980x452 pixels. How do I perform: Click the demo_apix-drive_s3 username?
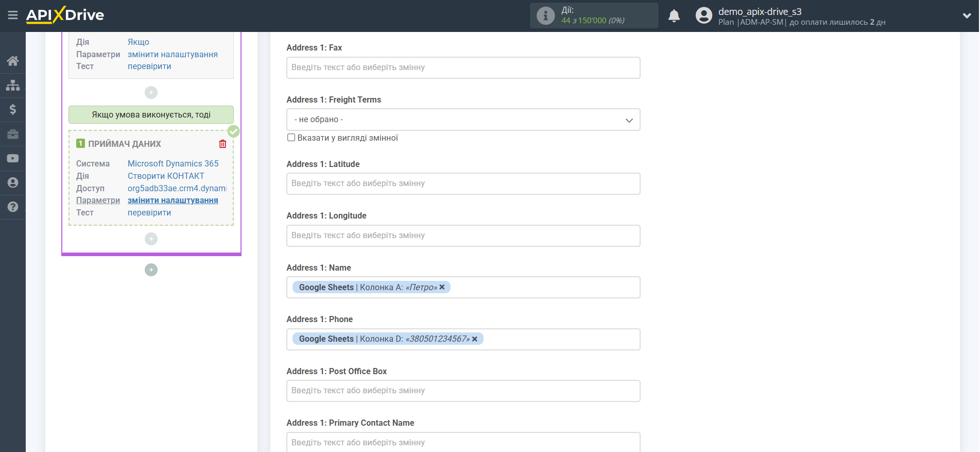[x=760, y=11]
